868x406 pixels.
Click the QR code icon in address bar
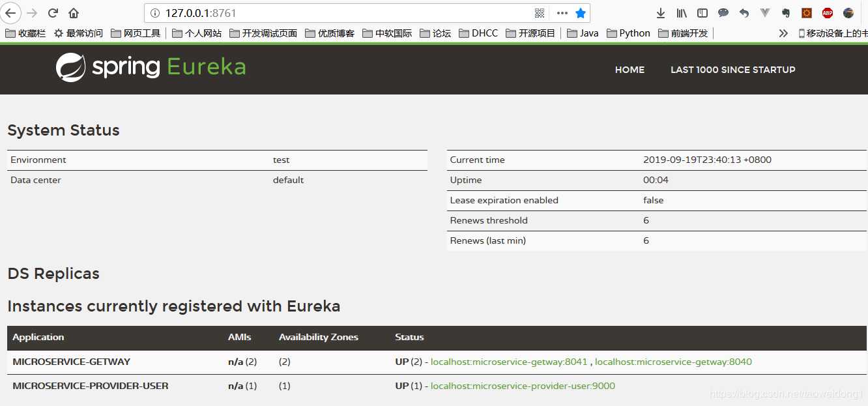point(539,13)
